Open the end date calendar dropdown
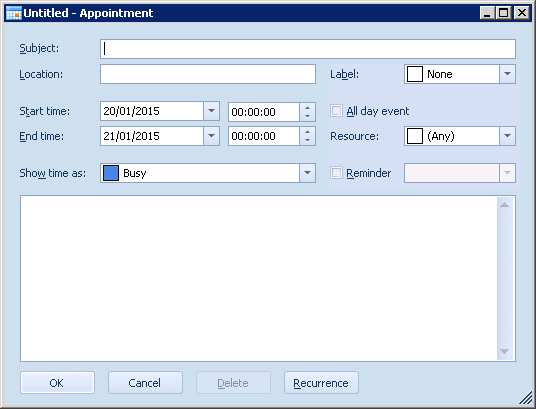The width and height of the screenshot is (536, 409). (212, 136)
